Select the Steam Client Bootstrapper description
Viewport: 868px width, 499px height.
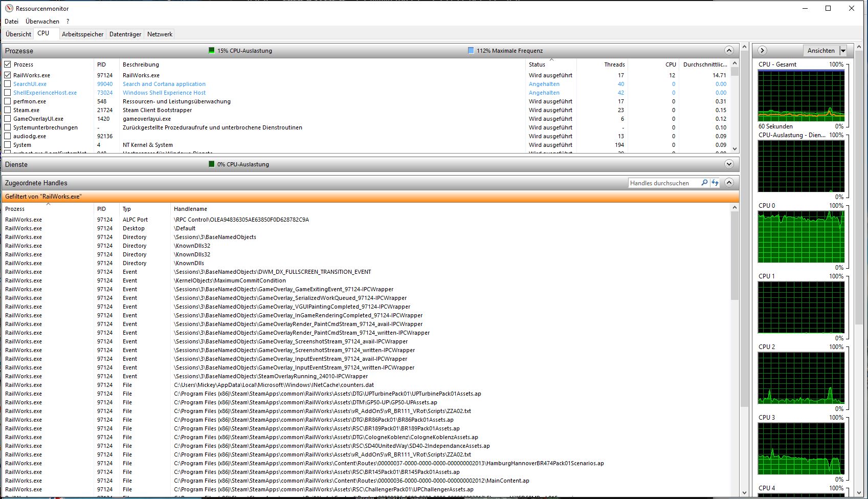point(157,110)
